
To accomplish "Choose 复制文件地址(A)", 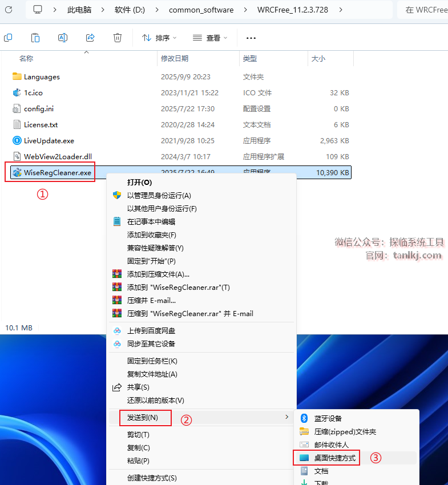I will pyautogui.click(x=201, y=374).
